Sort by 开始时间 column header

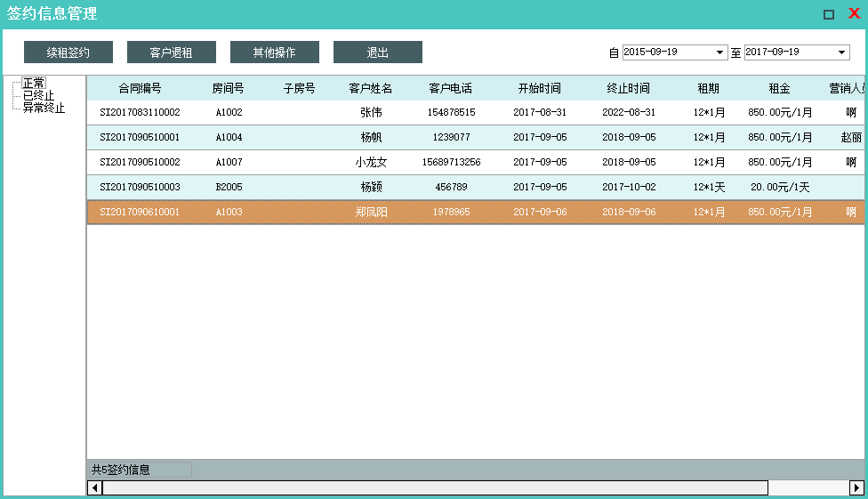(x=540, y=89)
